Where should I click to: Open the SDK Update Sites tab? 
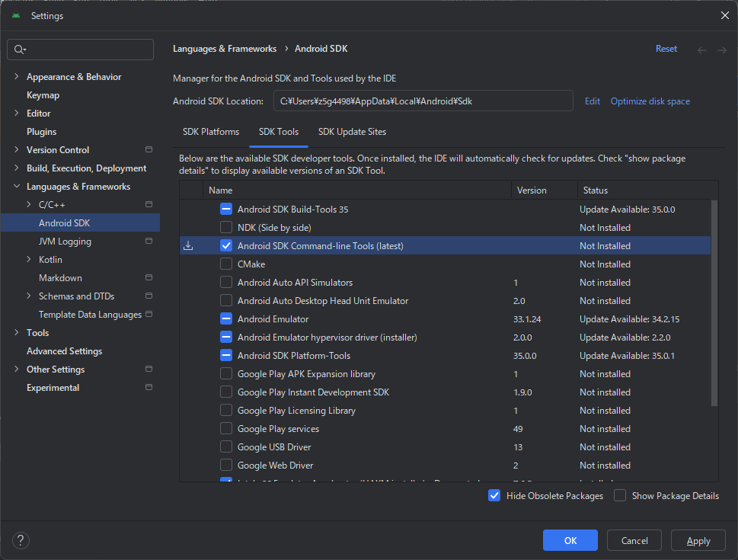[x=352, y=132]
